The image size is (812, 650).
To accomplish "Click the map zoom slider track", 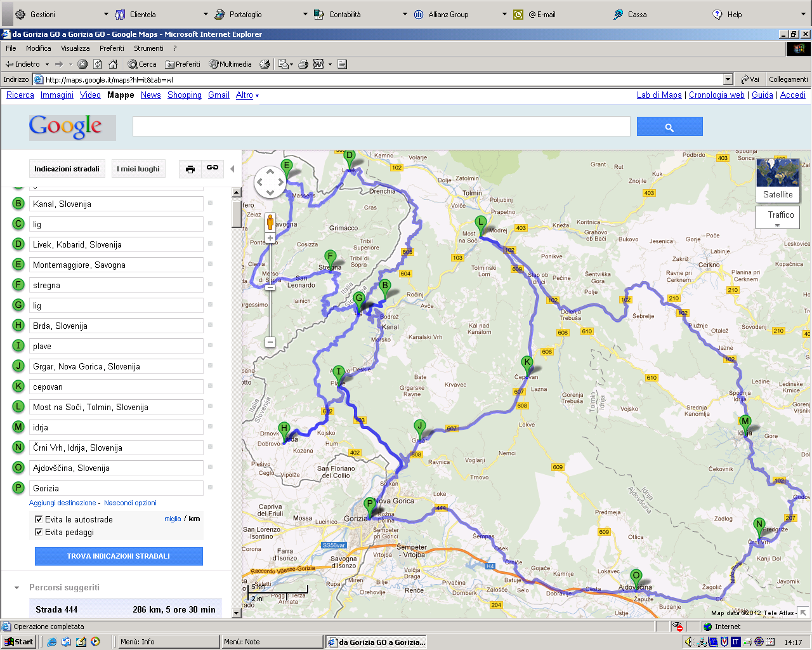I will pyautogui.click(x=270, y=291).
